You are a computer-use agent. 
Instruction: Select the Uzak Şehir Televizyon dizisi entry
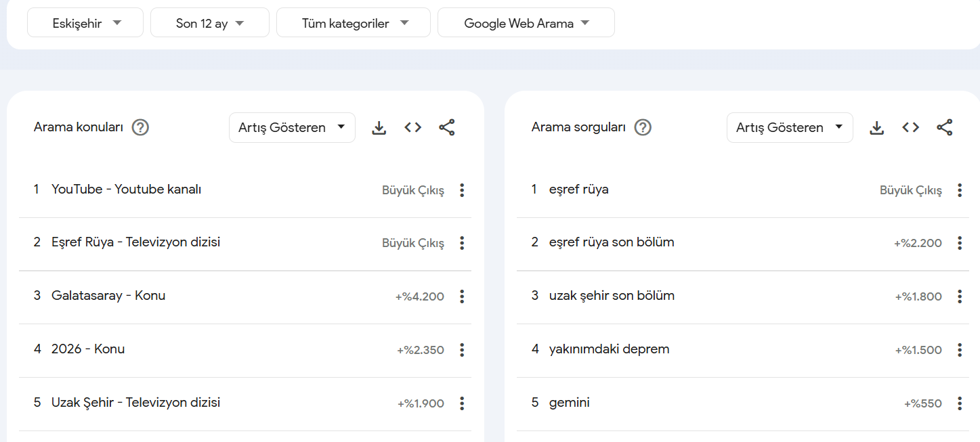[x=135, y=403]
